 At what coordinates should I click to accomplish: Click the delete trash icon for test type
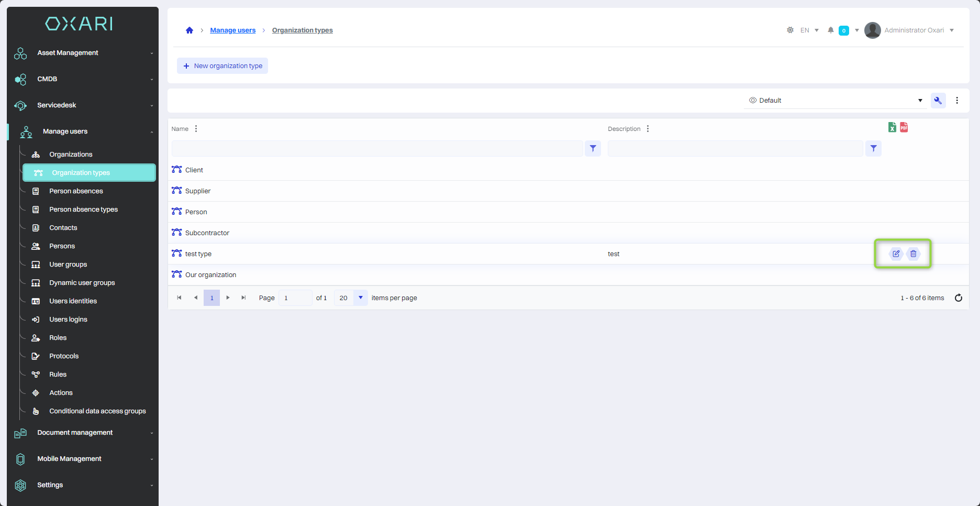click(x=913, y=254)
